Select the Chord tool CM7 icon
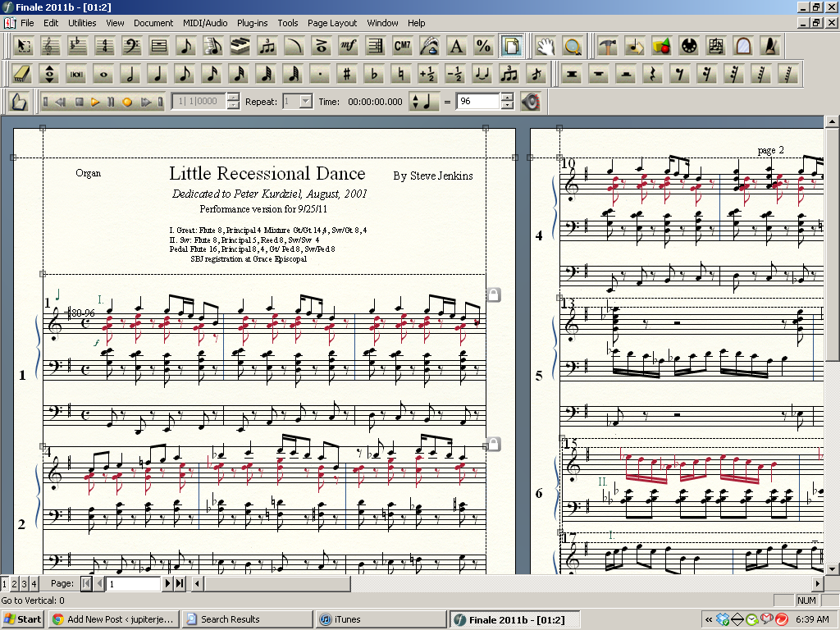This screenshot has height=630, width=840. pyautogui.click(x=402, y=47)
